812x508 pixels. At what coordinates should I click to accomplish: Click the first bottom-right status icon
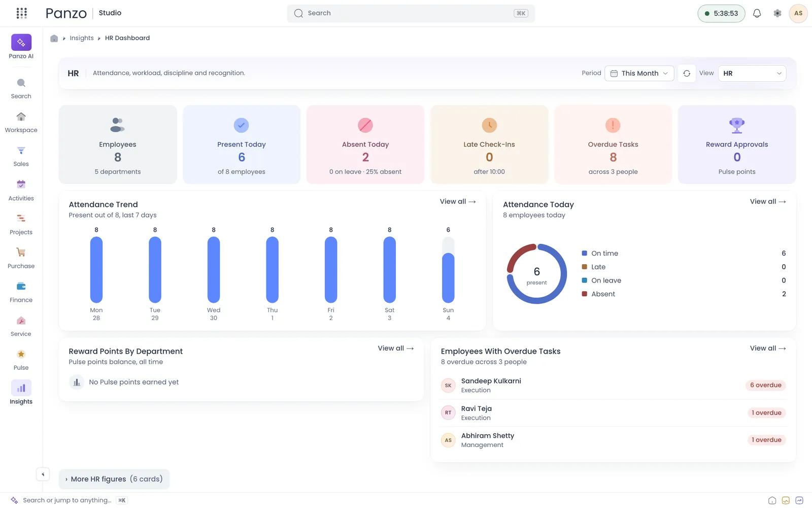[x=772, y=500]
